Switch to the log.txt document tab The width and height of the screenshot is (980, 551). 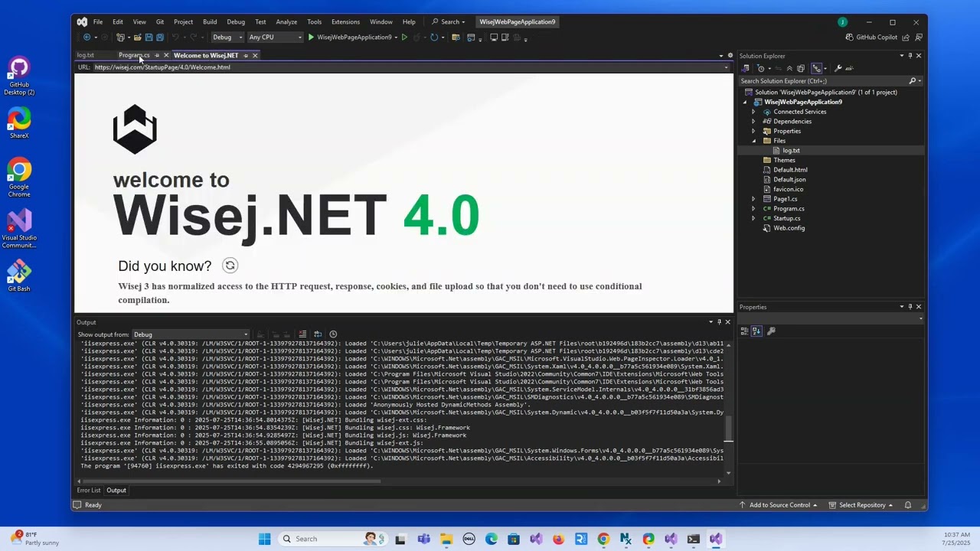[85, 55]
